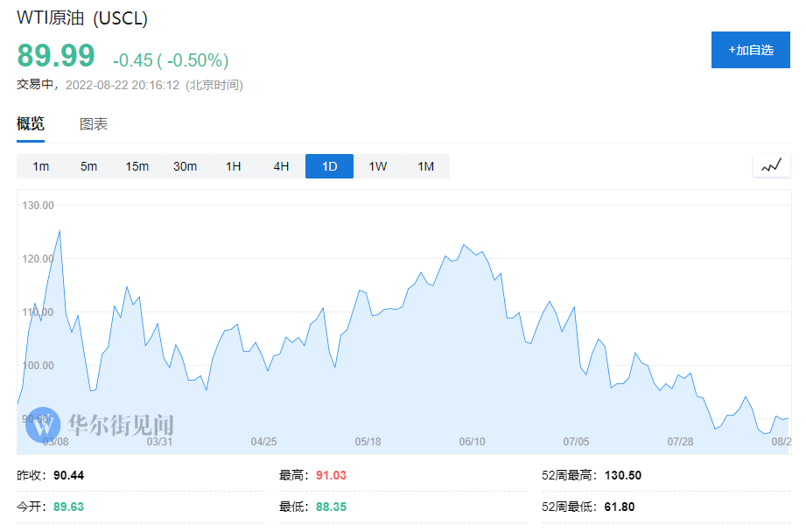Add WTI crude to watchlist with +加自选
Viewport: 806px width, 532px height.
pos(750,50)
